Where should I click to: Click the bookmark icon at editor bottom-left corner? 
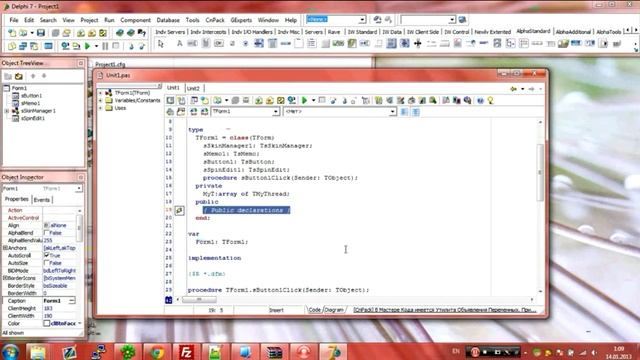coord(169,300)
